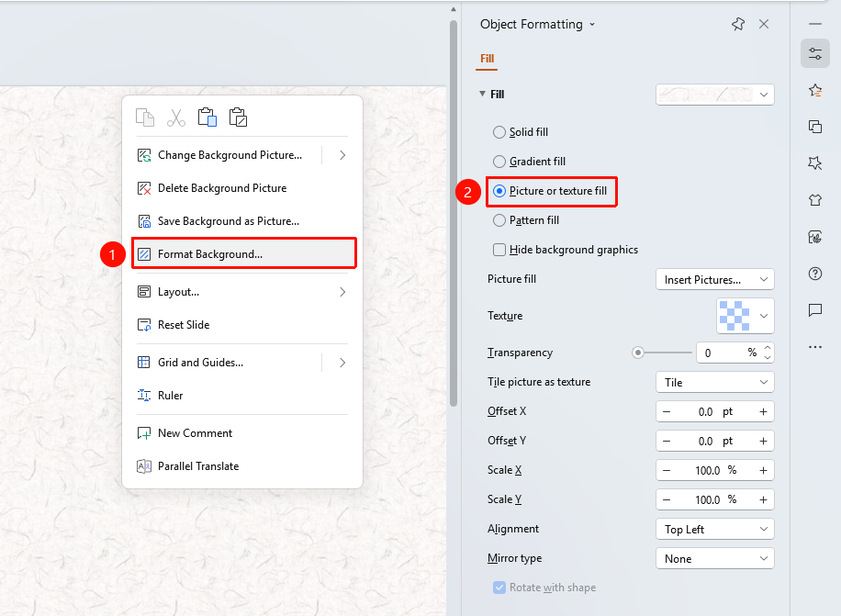Open the Mirror type dropdown
841x616 pixels.
(x=715, y=559)
